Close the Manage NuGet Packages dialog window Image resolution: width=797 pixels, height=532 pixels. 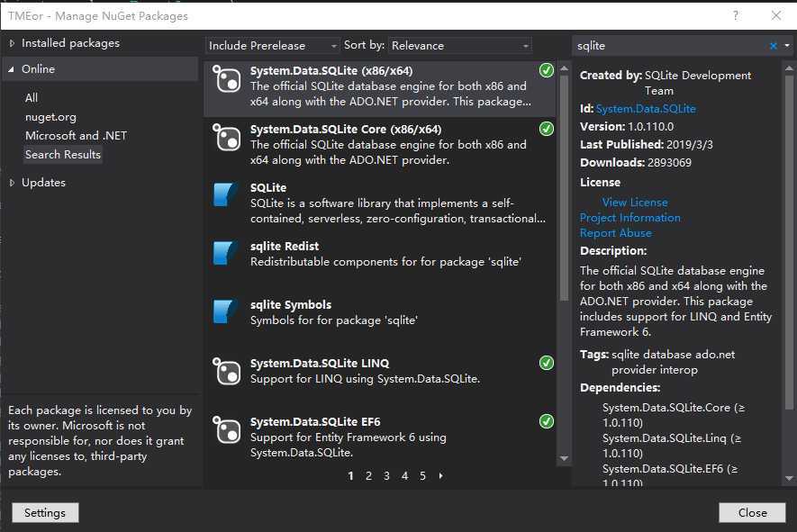click(776, 15)
